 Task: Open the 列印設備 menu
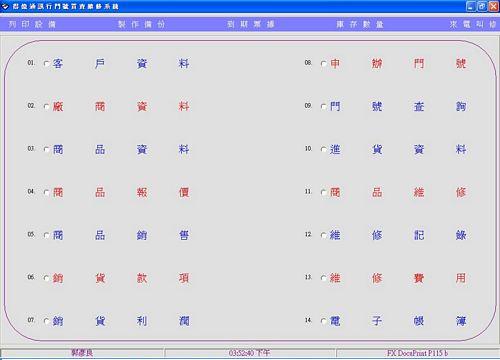pos(32,24)
